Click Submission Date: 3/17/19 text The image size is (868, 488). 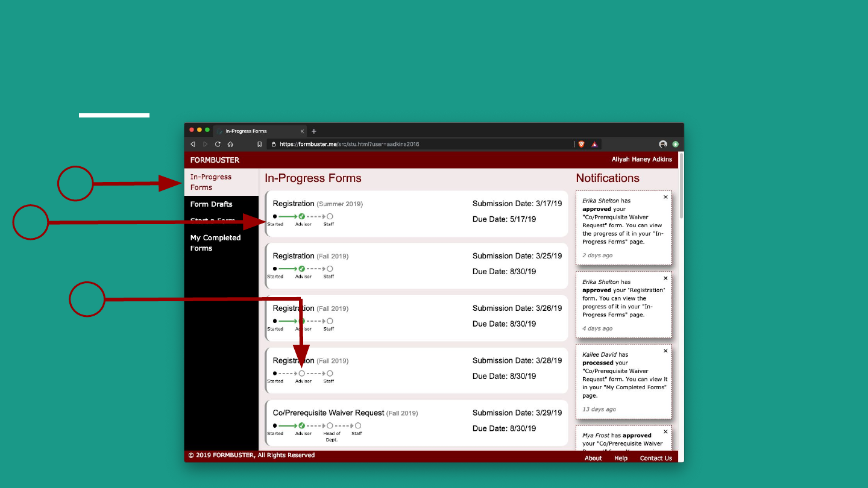coord(517,204)
